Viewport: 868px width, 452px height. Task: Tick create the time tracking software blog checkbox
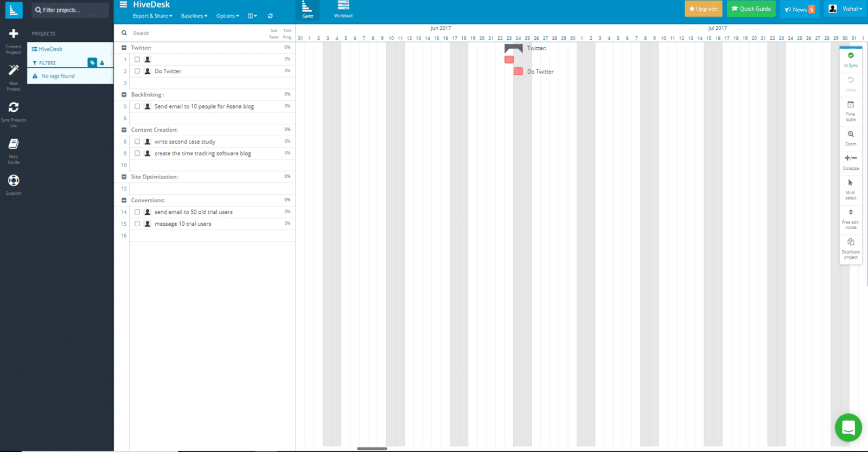coord(137,154)
